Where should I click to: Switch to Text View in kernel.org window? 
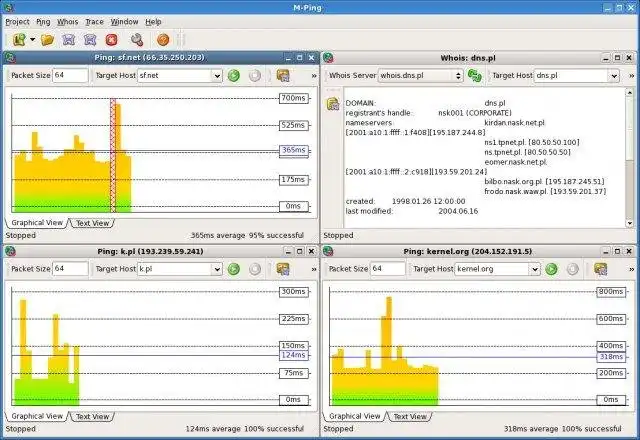pyautogui.click(x=410, y=417)
